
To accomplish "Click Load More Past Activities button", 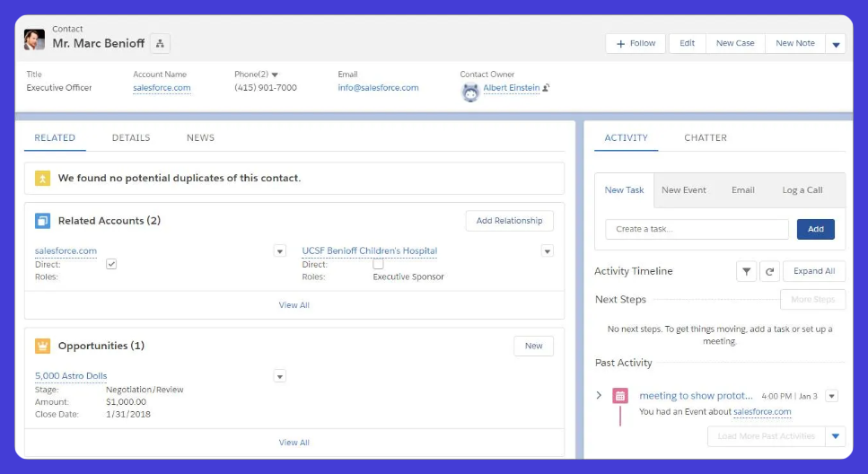I will [767, 436].
